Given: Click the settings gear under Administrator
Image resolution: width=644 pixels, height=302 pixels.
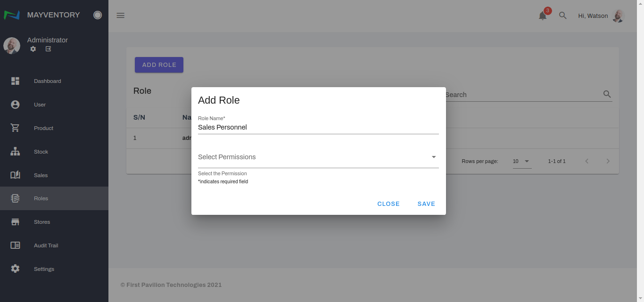Looking at the screenshot, I should (x=33, y=49).
